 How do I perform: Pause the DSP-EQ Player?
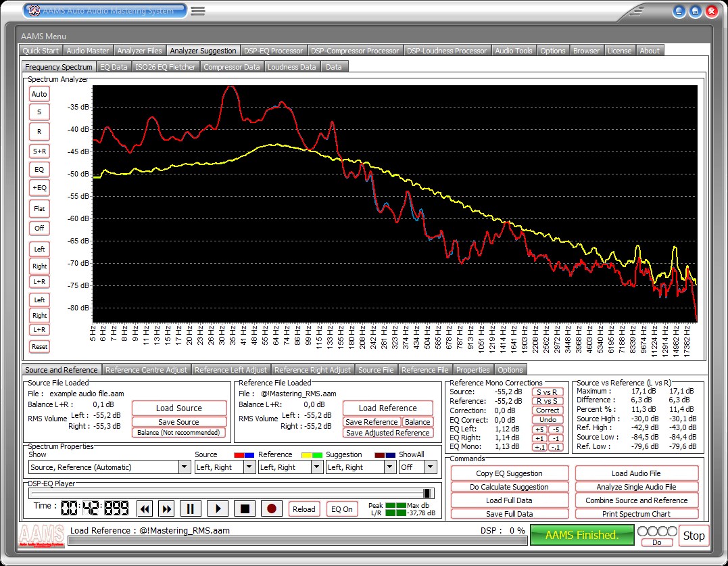(191, 509)
